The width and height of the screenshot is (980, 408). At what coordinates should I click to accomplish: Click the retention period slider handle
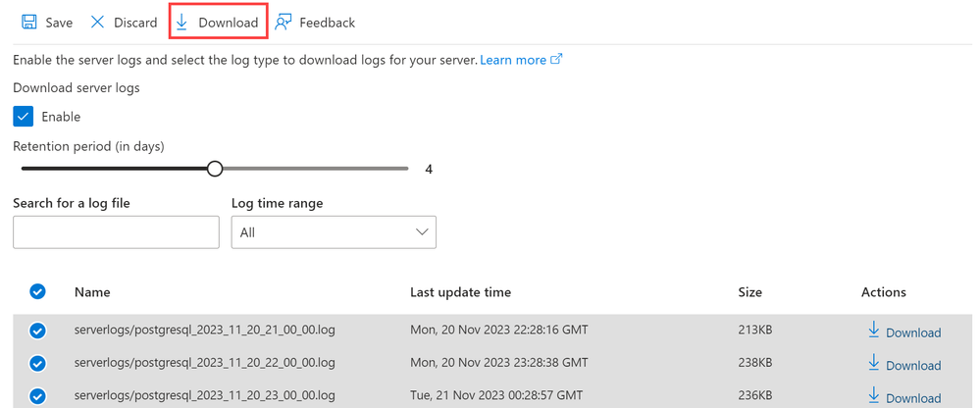[215, 169]
